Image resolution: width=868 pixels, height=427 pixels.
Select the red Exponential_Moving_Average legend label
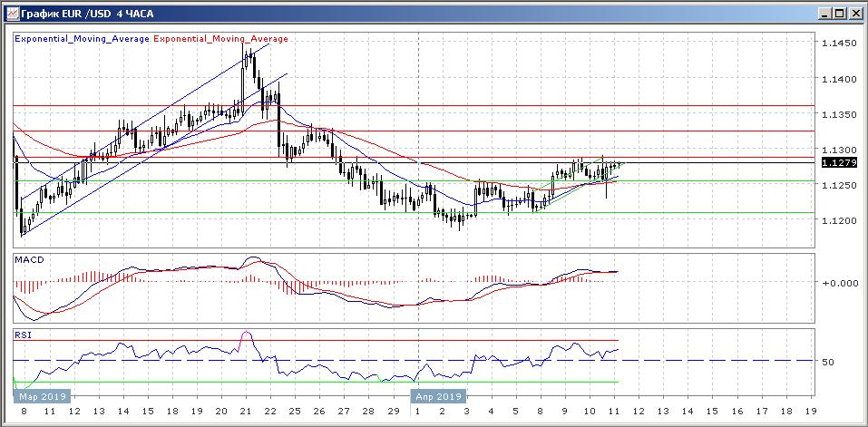221,39
